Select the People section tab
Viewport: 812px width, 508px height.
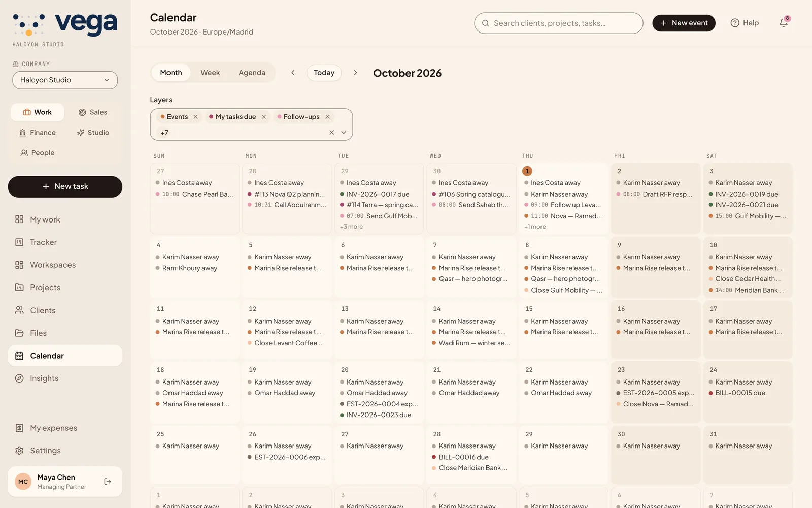(x=38, y=153)
